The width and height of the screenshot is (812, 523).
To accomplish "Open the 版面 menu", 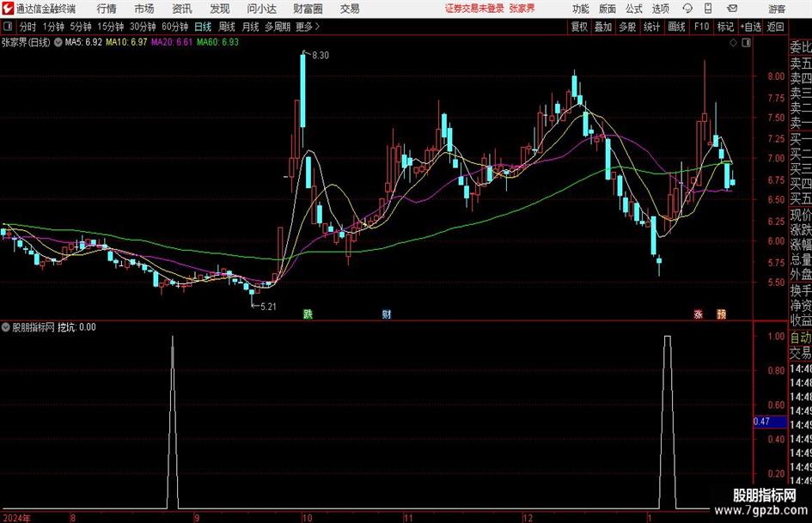I will pyautogui.click(x=607, y=9).
